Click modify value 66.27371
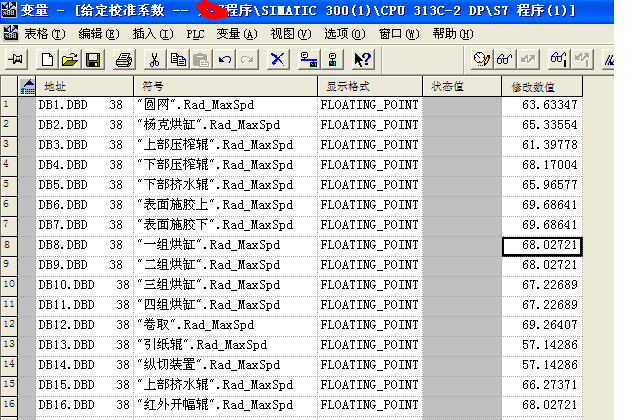Image resolution: width=640 pixels, height=420 pixels. (x=542, y=385)
